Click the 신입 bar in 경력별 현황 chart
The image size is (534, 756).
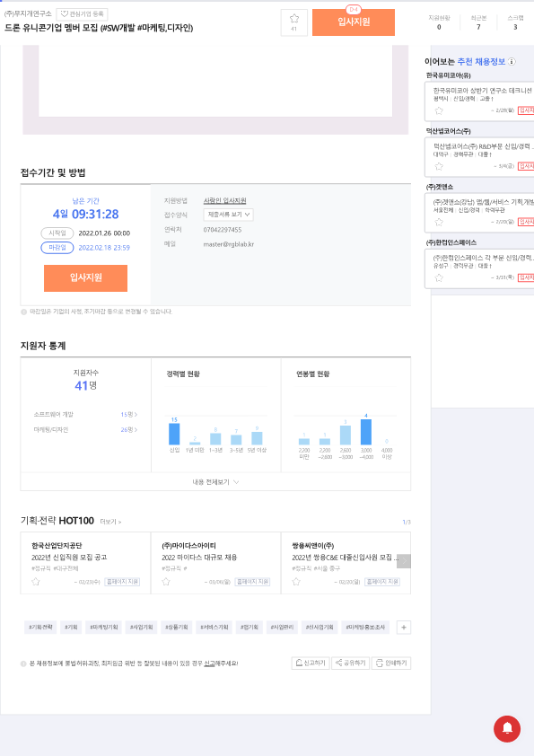point(174,434)
